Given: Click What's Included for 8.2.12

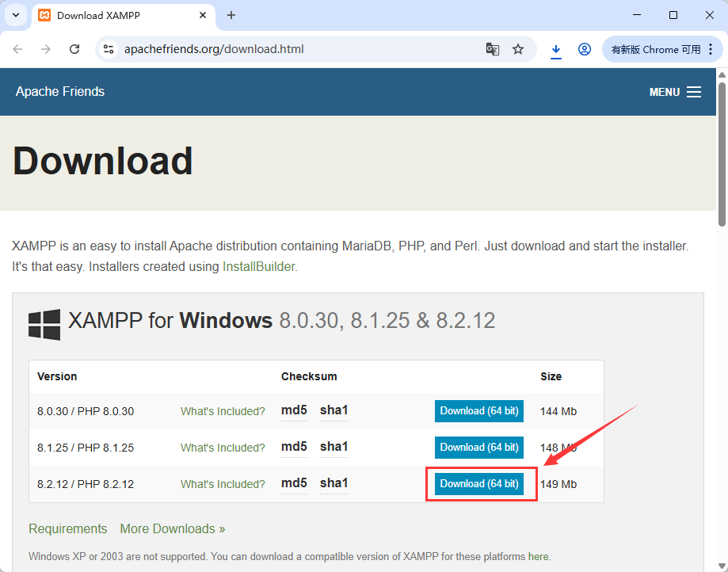Looking at the screenshot, I should (223, 484).
